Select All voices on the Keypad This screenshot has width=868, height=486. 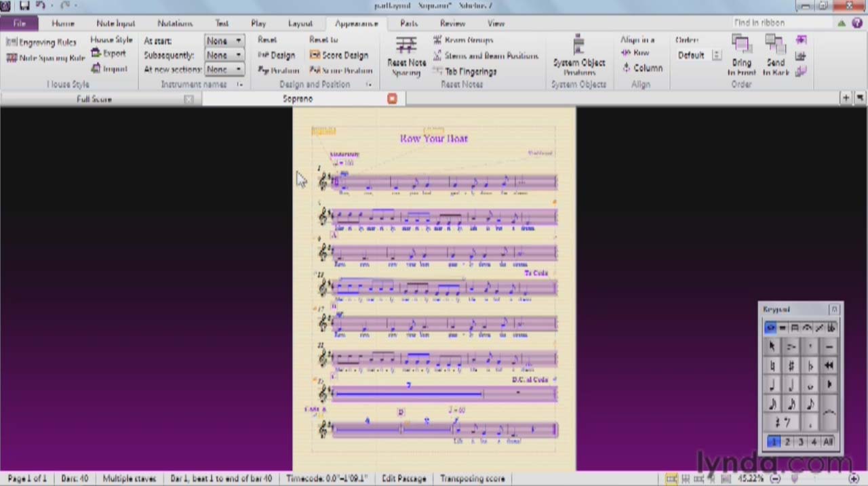click(828, 442)
